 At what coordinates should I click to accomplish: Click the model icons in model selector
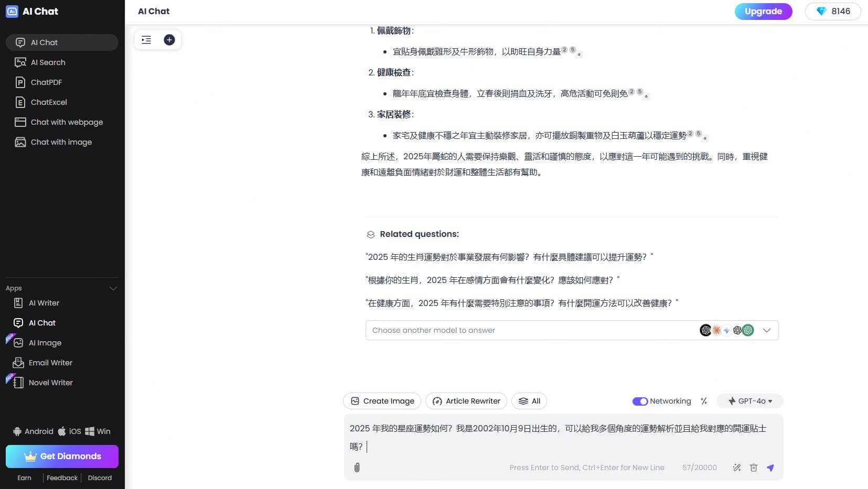coord(727,330)
